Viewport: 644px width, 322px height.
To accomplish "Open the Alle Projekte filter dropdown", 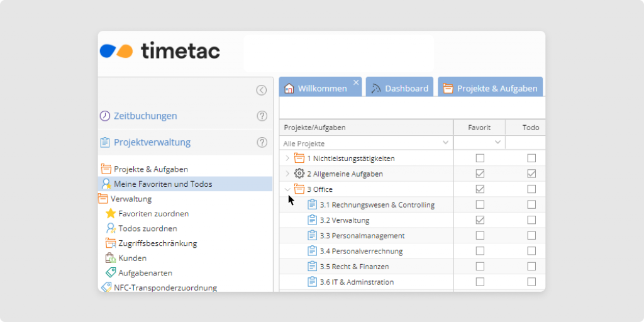I will click(446, 143).
